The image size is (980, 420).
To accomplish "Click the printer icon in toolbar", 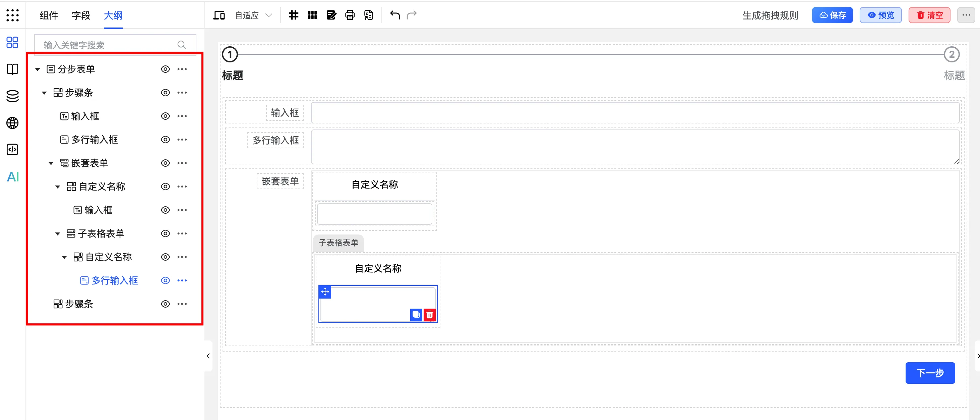I will [x=350, y=15].
